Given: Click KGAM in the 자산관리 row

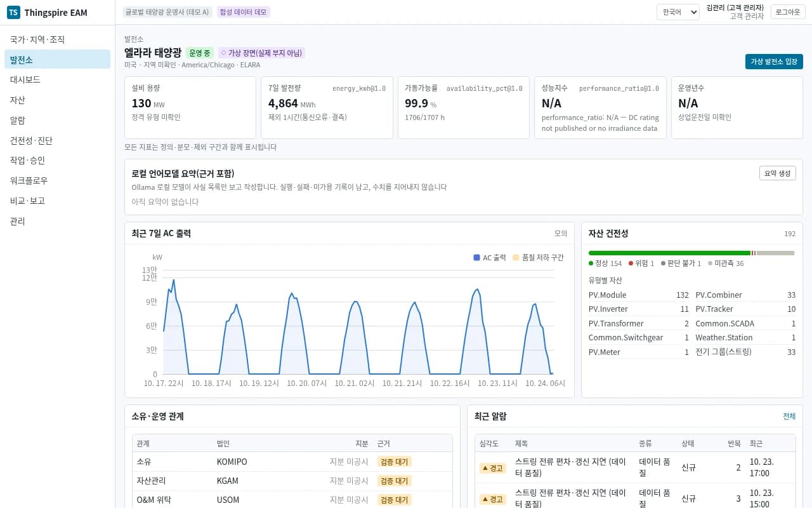Looking at the screenshot, I should pos(227,481).
